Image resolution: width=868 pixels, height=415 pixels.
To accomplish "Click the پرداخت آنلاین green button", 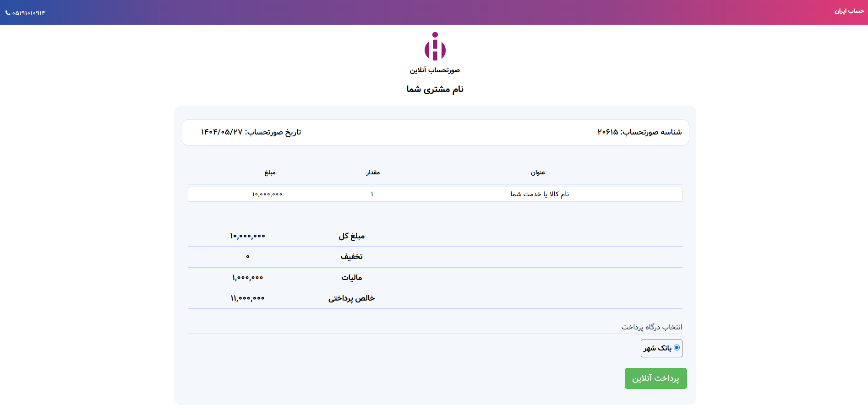I will click(655, 378).
